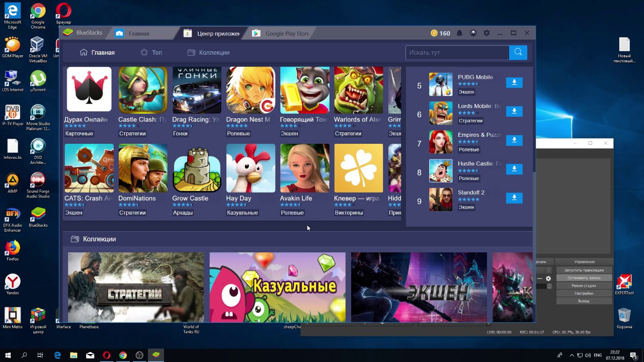
Task: Click the Аркады category tag
Action: click(x=183, y=213)
